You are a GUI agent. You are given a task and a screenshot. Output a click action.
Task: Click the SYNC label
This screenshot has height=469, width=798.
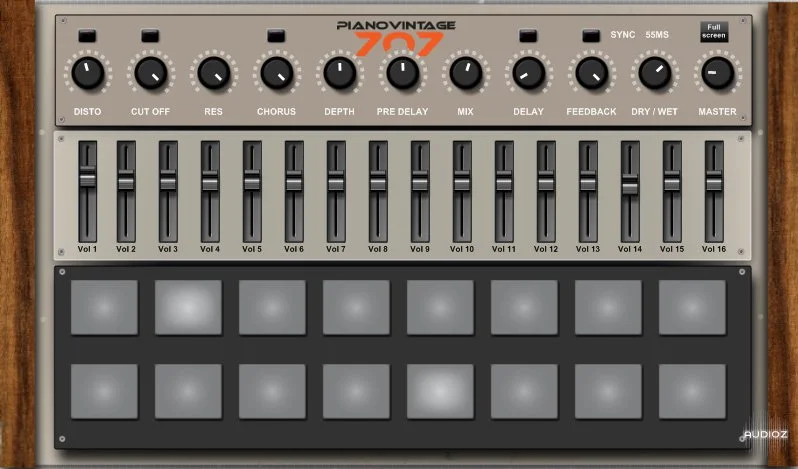click(x=622, y=35)
